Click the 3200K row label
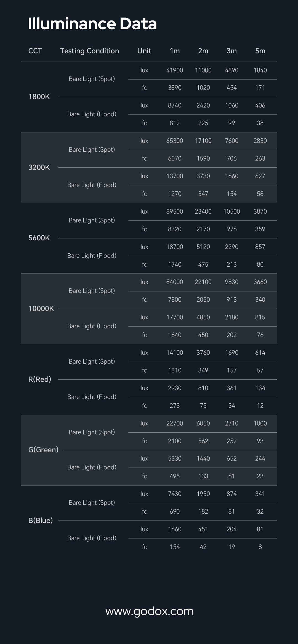 point(39,167)
